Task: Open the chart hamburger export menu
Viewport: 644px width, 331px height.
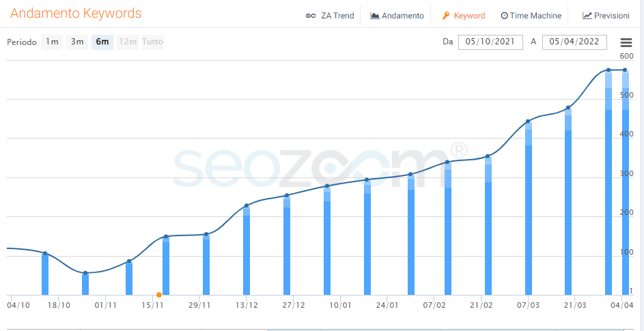Action: (x=626, y=42)
